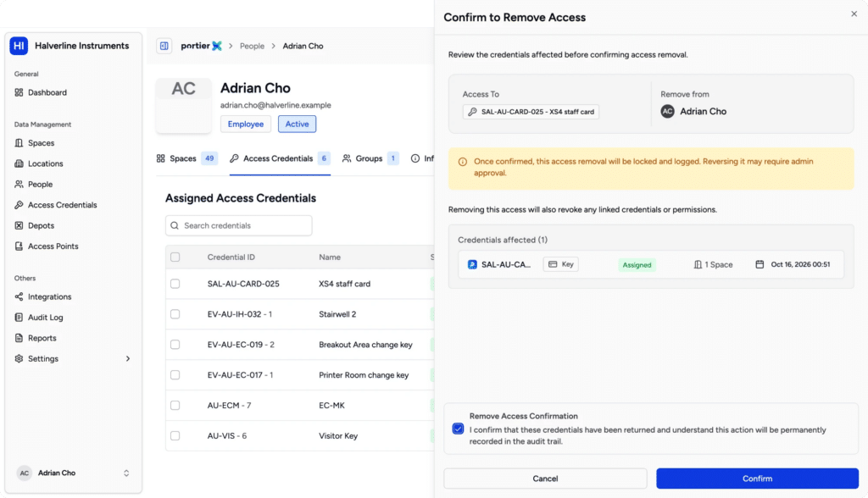The height and width of the screenshot is (498, 868).
Task: Open Reports in the sidebar
Action: coord(36,338)
